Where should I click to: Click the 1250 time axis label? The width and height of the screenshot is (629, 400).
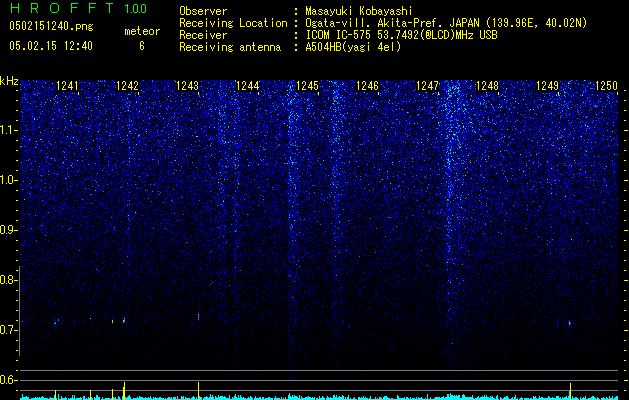[x=607, y=85]
